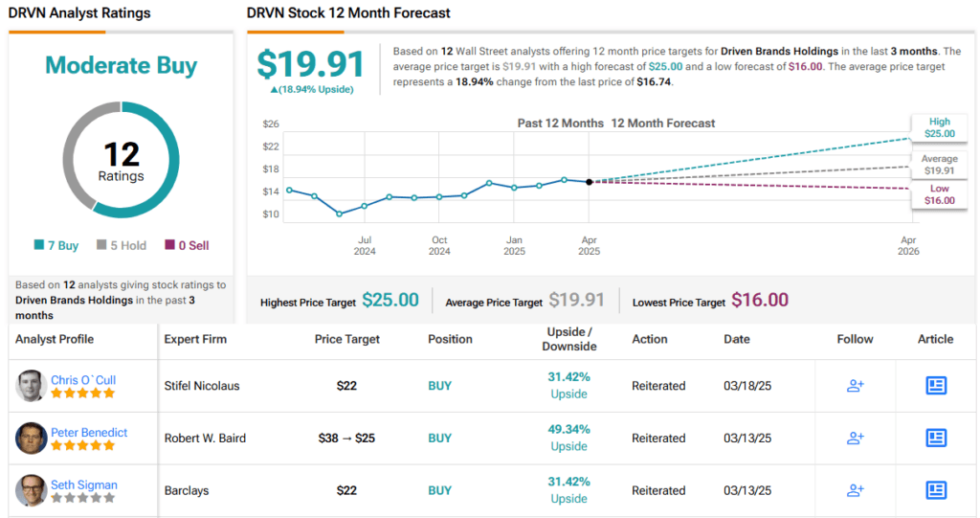Click Robert W. Baird firm name
The height and width of the screenshot is (518, 980).
point(205,439)
